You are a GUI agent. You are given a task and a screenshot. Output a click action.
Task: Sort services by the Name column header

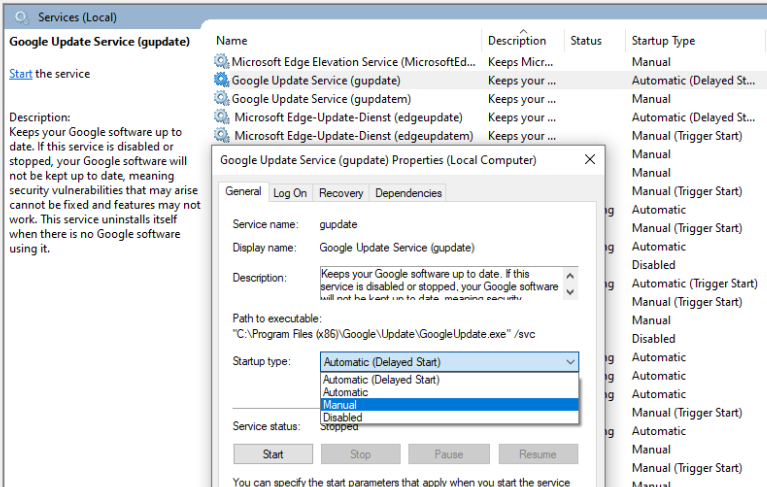[x=232, y=41]
